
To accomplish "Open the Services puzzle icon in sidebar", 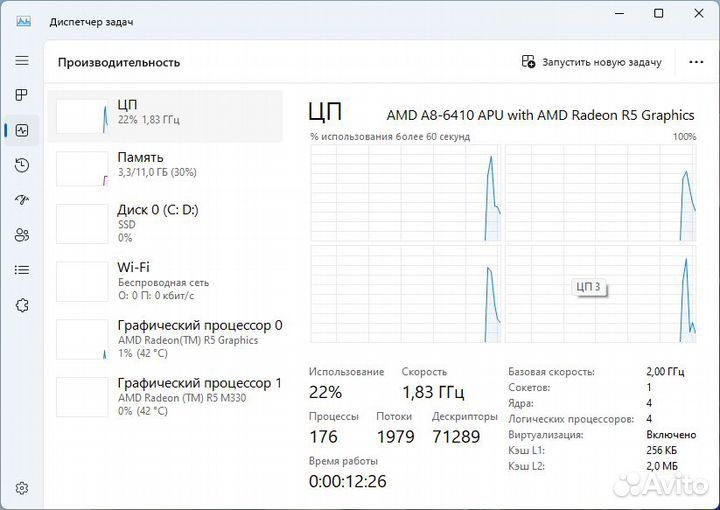I will [x=22, y=305].
